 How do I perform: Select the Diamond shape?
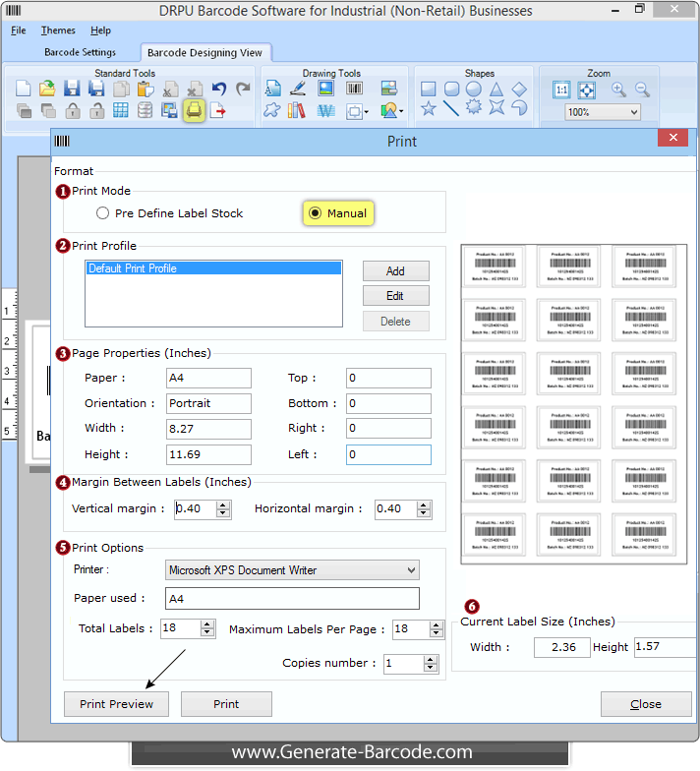click(x=519, y=89)
